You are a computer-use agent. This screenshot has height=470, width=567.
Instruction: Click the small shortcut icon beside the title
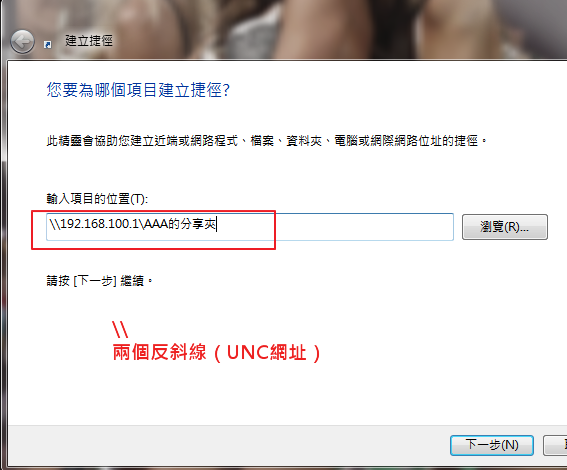47,44
